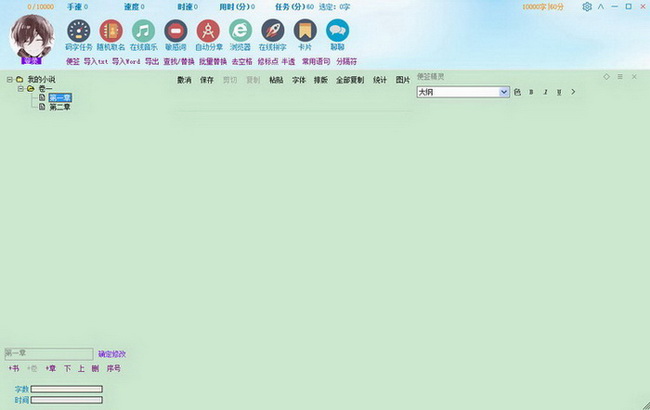Screen dimensions: 650x410
Task: Collapse the 卷一 volume node
Action: pos(20,89)
